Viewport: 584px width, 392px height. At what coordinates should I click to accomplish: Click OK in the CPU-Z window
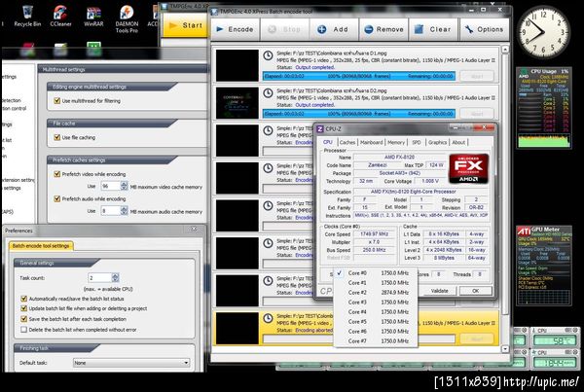pyautogui.click(x=475, y=291)
